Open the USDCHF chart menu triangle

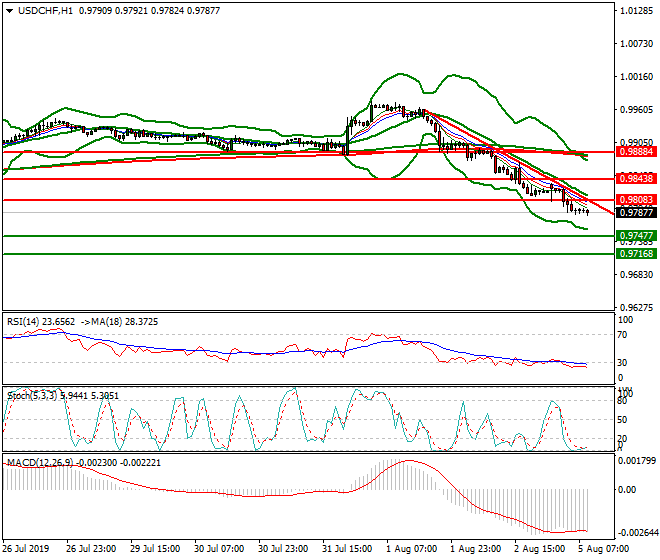pos(9,11)
